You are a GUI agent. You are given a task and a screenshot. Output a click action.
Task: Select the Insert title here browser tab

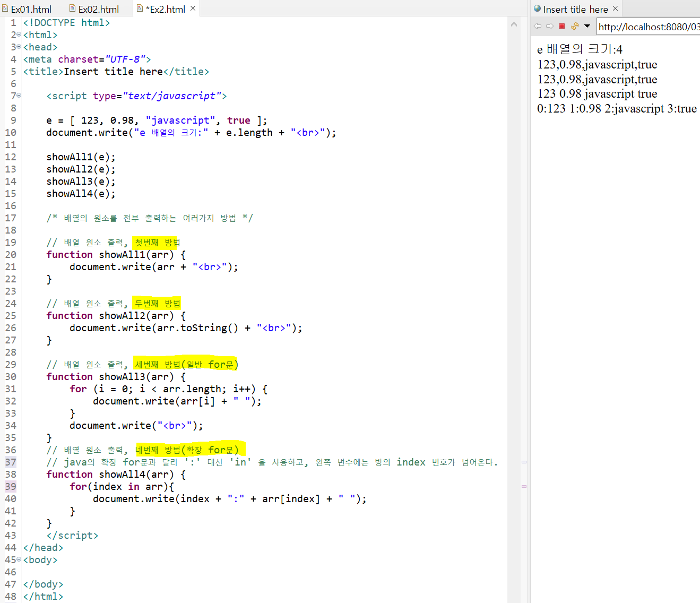tap(576, 9)
